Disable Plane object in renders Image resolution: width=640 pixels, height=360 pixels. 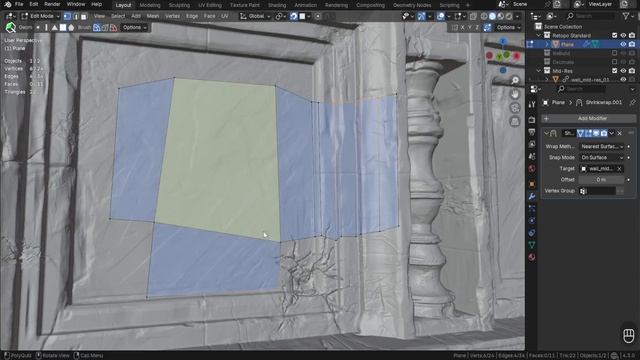(632, 44)
